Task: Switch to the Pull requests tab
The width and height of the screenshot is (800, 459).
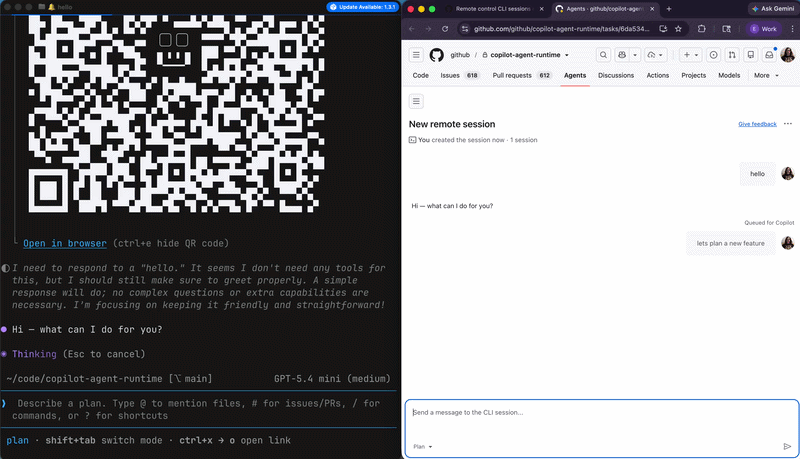Action: (521, 75)
